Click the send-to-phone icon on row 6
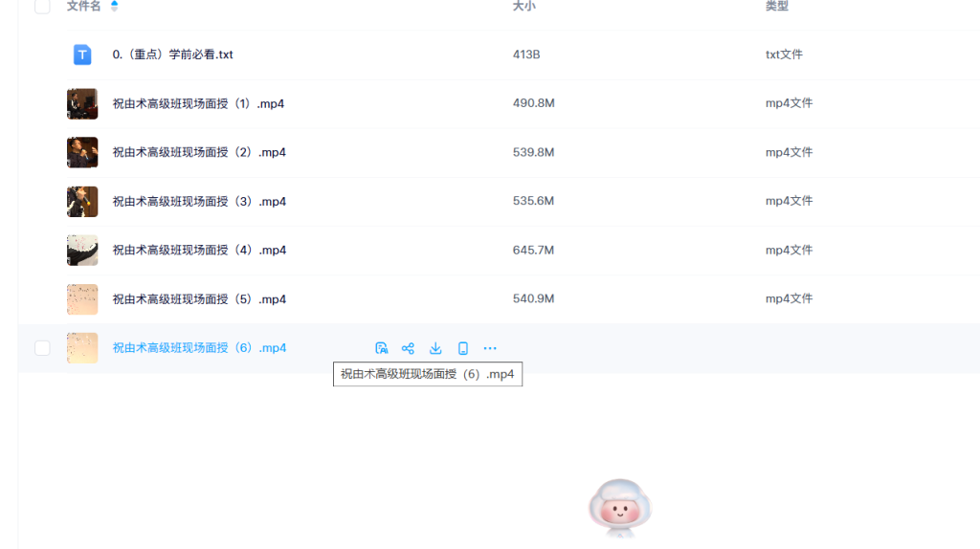Image resolution: width=980 pixels, height=549 pixels. (x=463, y=348)
